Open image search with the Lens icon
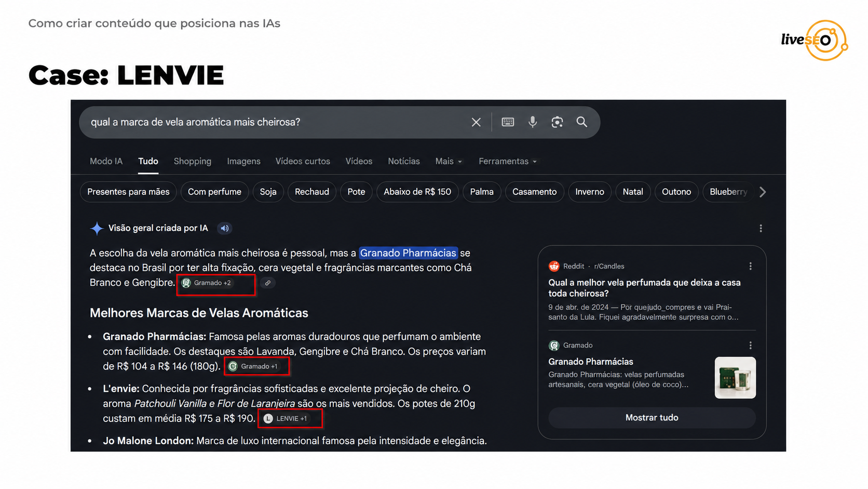 point(557,122)
